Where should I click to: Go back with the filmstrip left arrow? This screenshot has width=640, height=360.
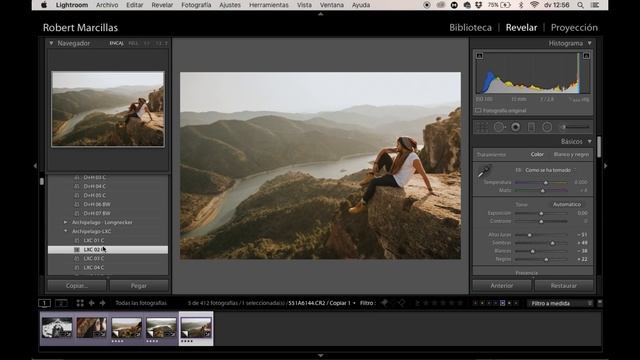(x=91, y=303)
